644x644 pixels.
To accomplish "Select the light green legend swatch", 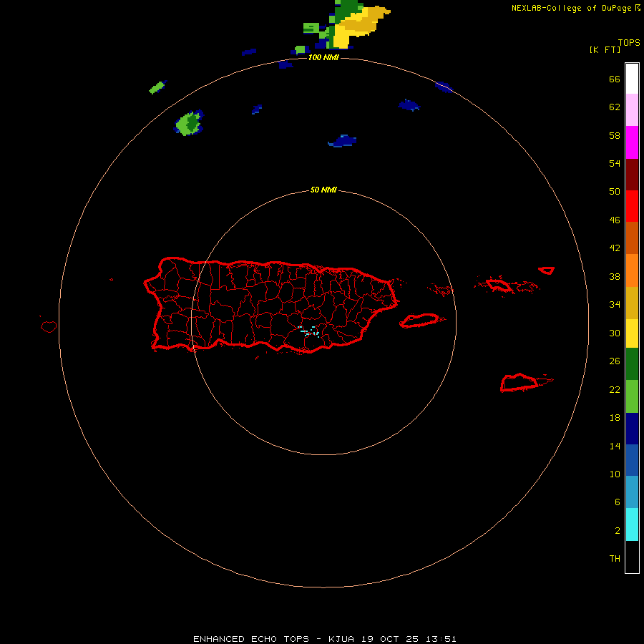I will point(632,396).
